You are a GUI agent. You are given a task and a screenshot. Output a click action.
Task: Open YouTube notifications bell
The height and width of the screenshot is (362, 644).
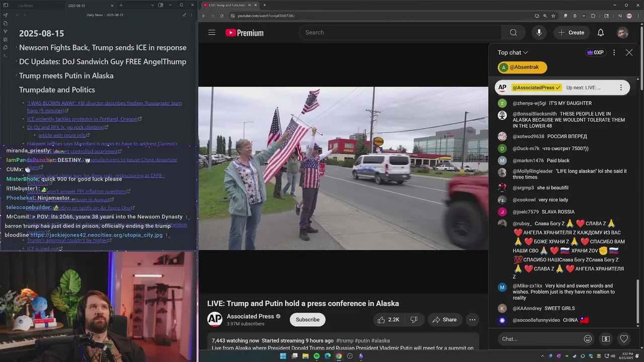point(601,33)
